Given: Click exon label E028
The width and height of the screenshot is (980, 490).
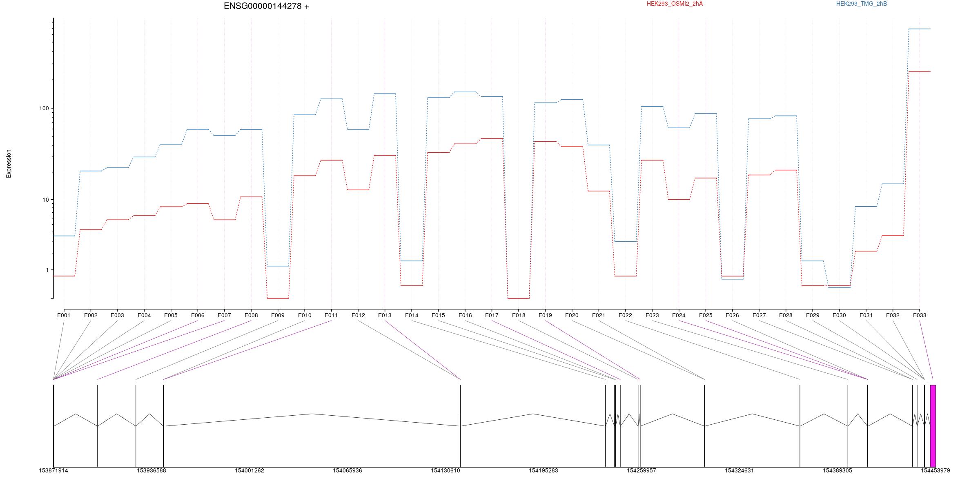Looking at the screenshot, I should click(786, 315).
